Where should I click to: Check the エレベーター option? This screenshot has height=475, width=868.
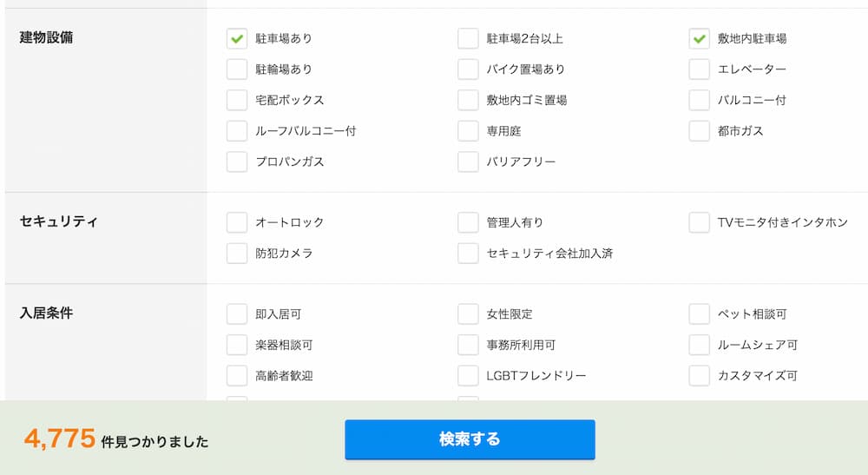point(700,69)
